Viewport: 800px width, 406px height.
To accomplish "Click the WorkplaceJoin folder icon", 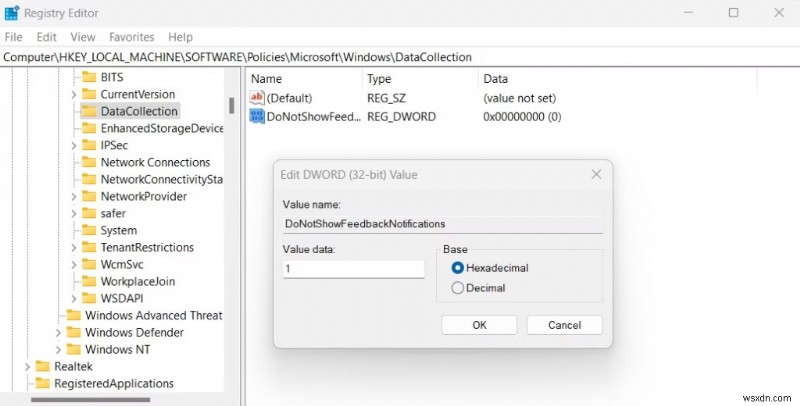I will pyautogui.click(x=89, y=281).
